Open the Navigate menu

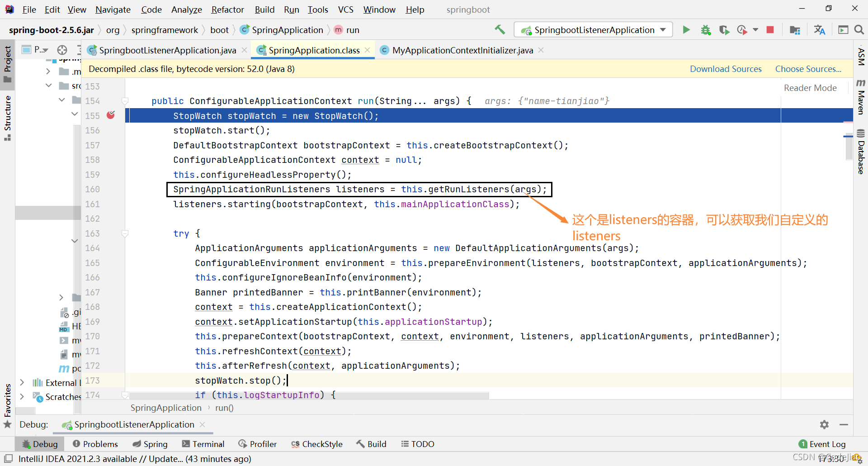pyautogui.click(x=113, y=10)
